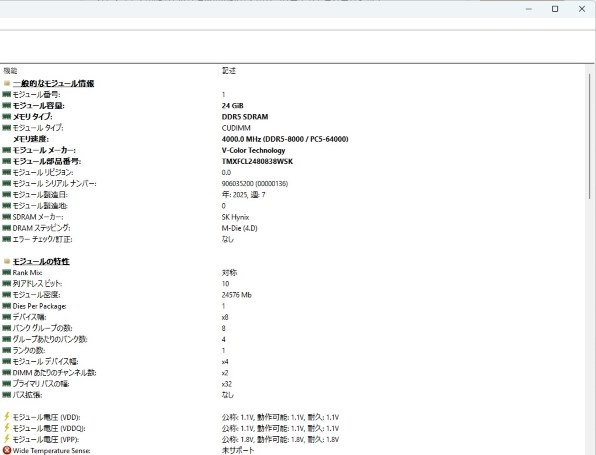Click the lightning icon beside モジュール電圧 (VPP)
The height and width of the screenshot is (455, 596).
click(6, 439)
